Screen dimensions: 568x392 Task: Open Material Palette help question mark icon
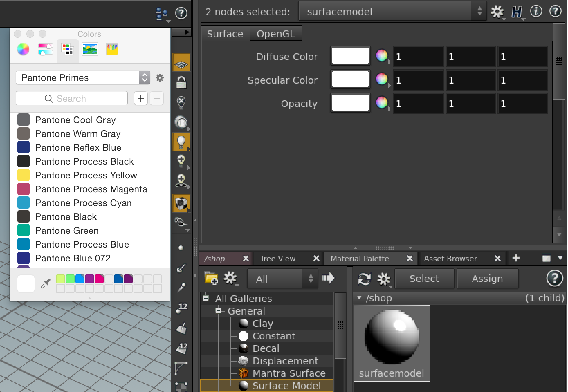click(x=555, y=278)
